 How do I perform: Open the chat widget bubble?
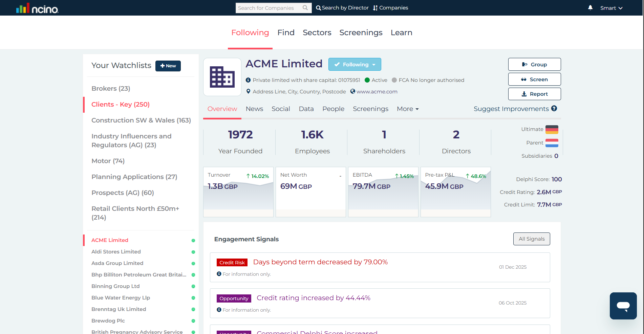tap(623, 306)
